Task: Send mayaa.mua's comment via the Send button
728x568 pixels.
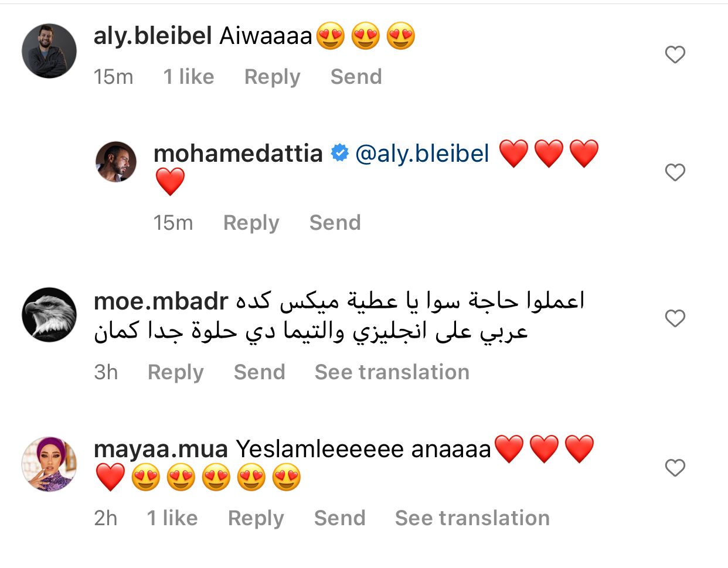Action: click(339, 518)
